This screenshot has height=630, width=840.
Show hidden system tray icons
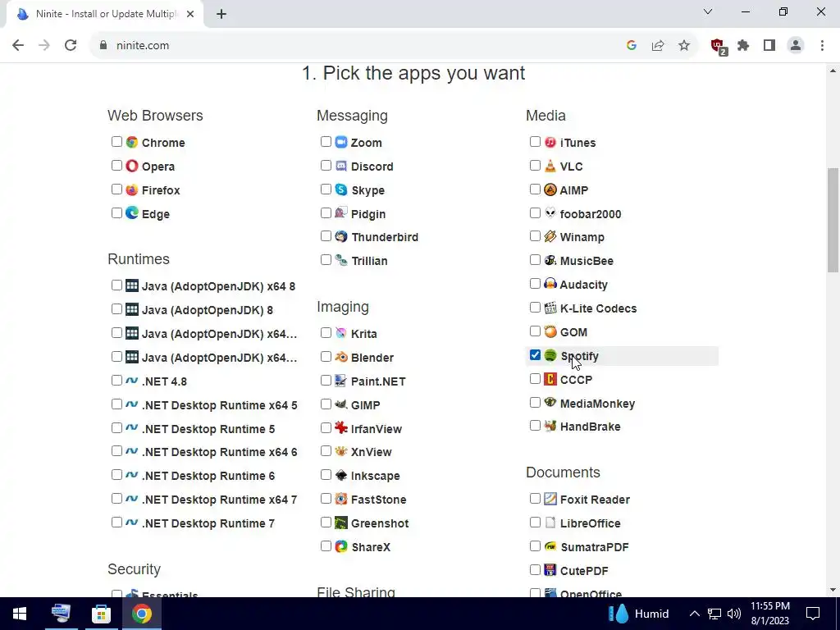(x=694, y=614)
